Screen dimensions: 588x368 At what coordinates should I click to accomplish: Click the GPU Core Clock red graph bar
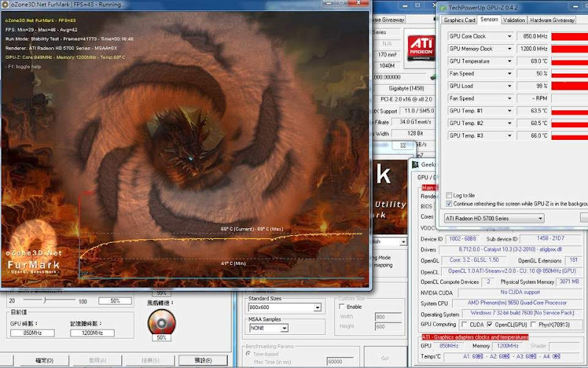(570, 36)
